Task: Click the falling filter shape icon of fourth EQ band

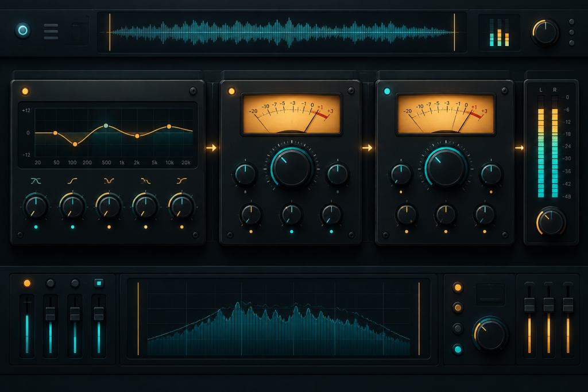Action: pos(145,181)
